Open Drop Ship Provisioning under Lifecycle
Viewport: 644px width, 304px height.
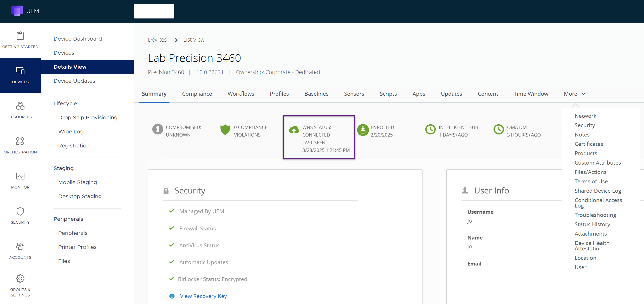(x=88, y=118)
